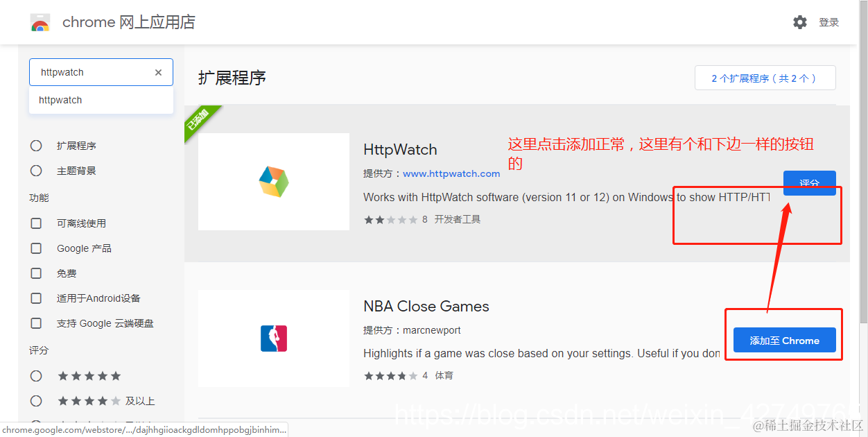Open the NBA Close Games title
This screenshot has width=868, height=437.
[x=426, y=306]
